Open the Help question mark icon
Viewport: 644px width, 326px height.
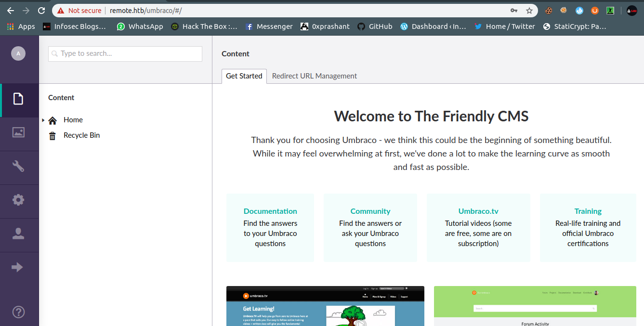point(18,312)
